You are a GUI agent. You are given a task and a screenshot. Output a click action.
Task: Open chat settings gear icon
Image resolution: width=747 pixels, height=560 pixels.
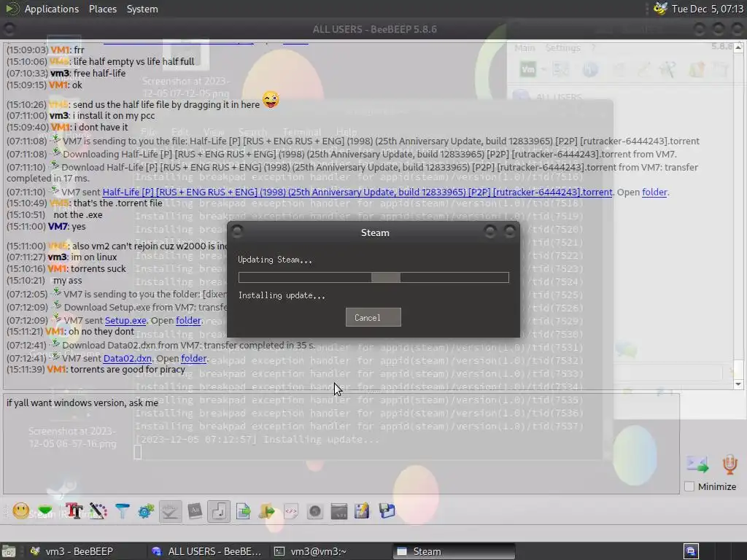[146, 511]
